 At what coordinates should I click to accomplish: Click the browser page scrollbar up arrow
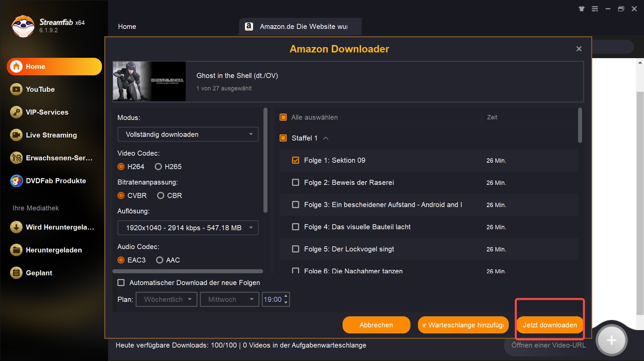coord(640,63)
